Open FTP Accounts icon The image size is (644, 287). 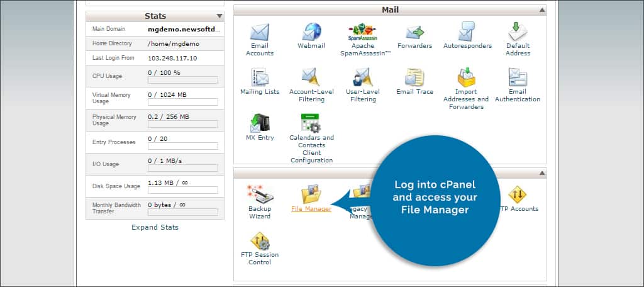coord(518,195)
